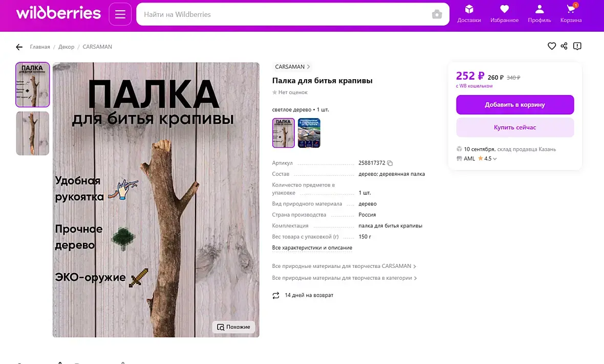Go back using the left arrow
The image size is (604, 364).
click(19, 47)
